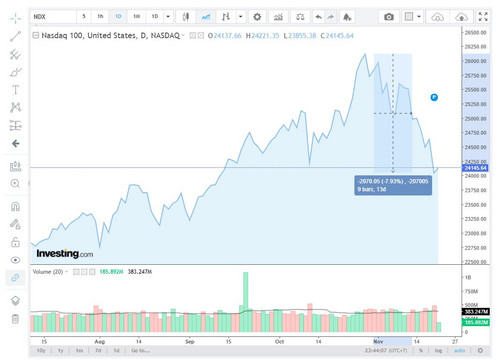The height and width of the screenshot is (361, 500).
Task: Switch to candlestick chart style
Action: tap(186, 17)
